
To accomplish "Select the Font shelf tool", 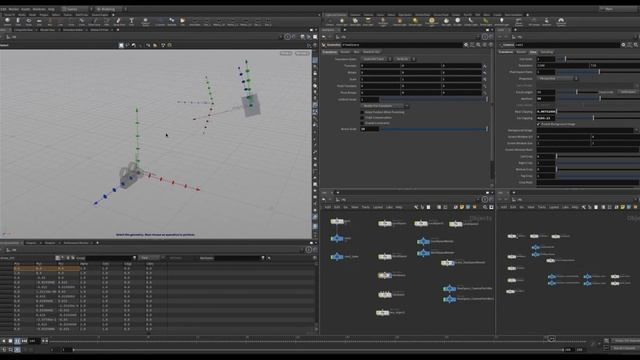I will pos(131,21).
